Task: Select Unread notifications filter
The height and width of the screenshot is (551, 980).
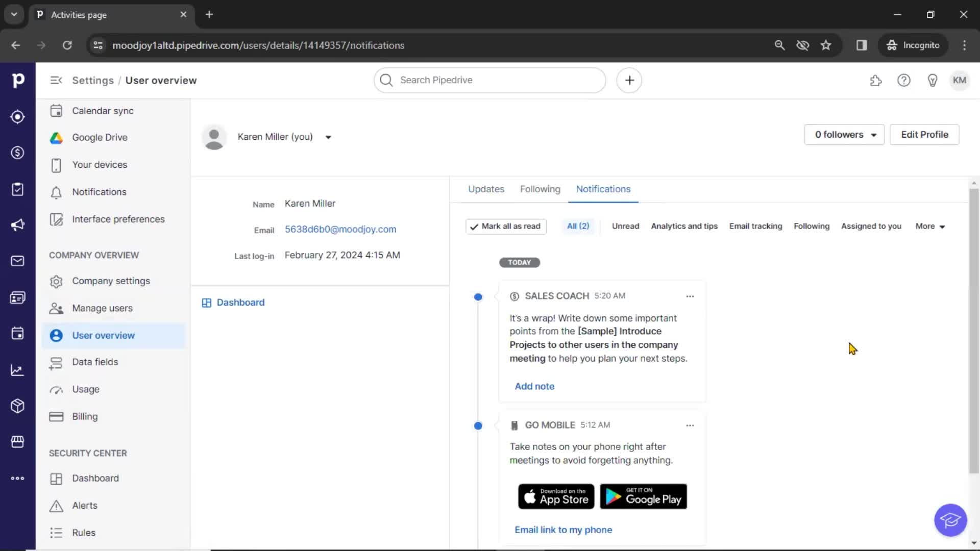Action: [625, 226]
